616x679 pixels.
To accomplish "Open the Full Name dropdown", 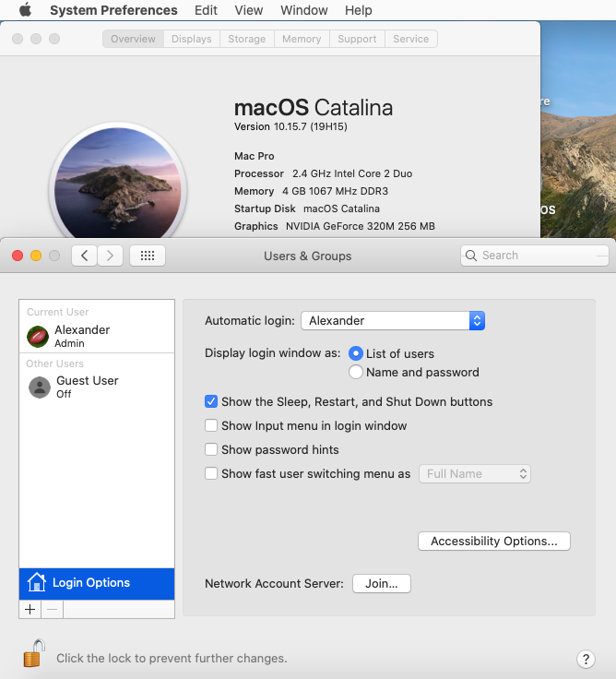I will [474, 474].
